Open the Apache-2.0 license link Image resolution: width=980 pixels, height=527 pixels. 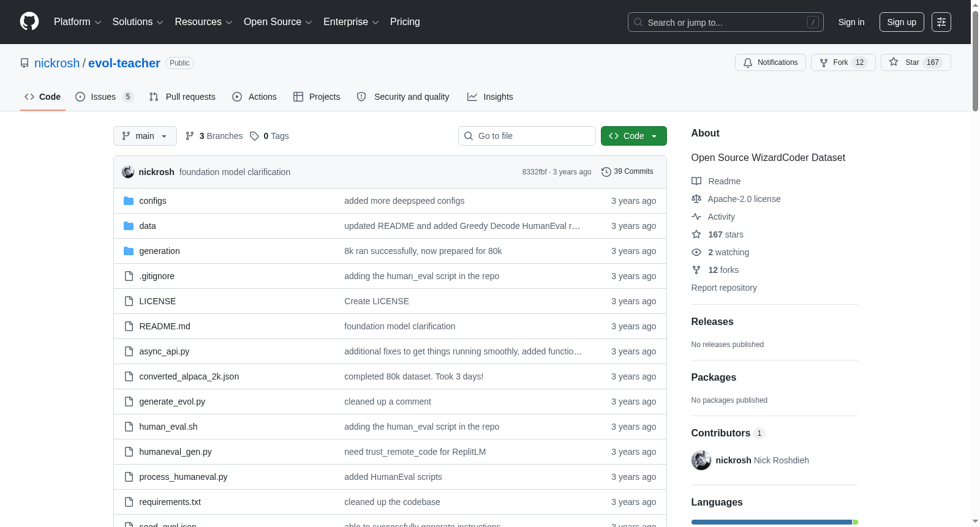[744, 199]
